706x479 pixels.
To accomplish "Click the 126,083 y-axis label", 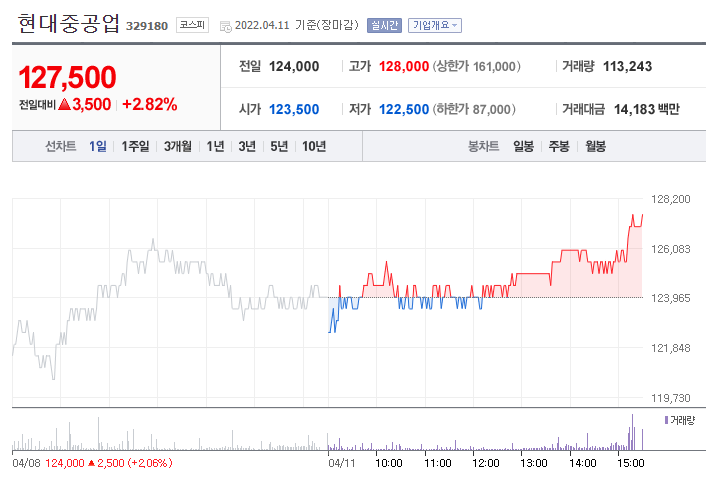I will click(670, 249).
